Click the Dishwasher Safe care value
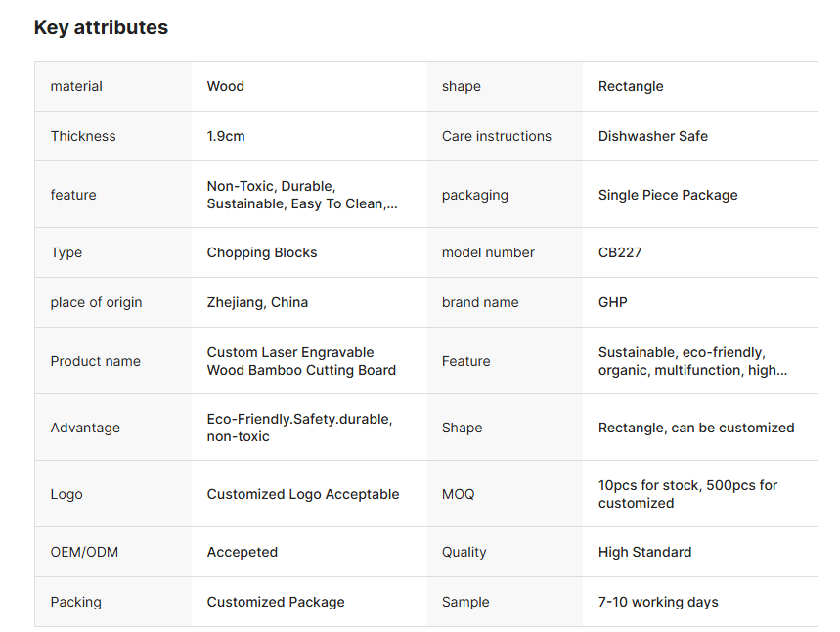This screenshot has height=632, width=840. click(653, 136)
